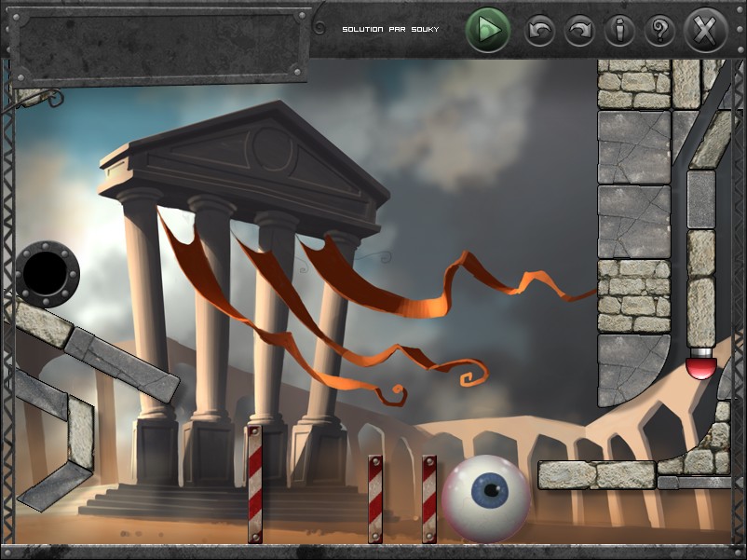Select the middle red-striped barrier post

(x=375, y=499)
